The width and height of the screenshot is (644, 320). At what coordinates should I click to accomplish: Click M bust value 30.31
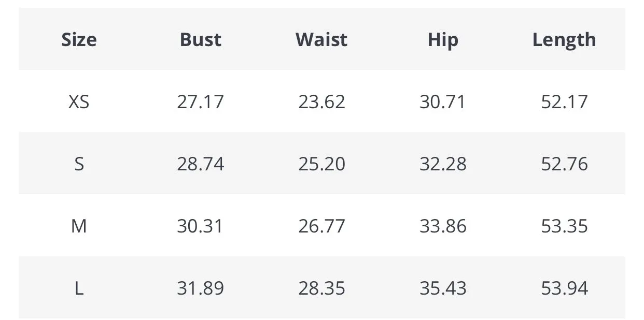pos(200,226)
